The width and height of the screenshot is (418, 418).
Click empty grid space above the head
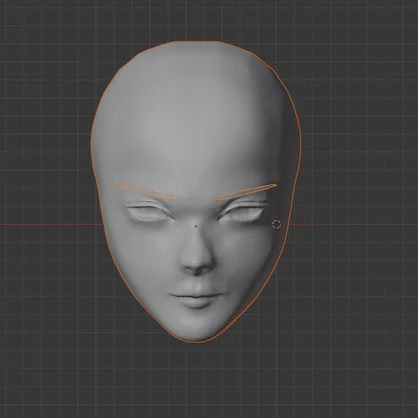click(x=200, y=20)
